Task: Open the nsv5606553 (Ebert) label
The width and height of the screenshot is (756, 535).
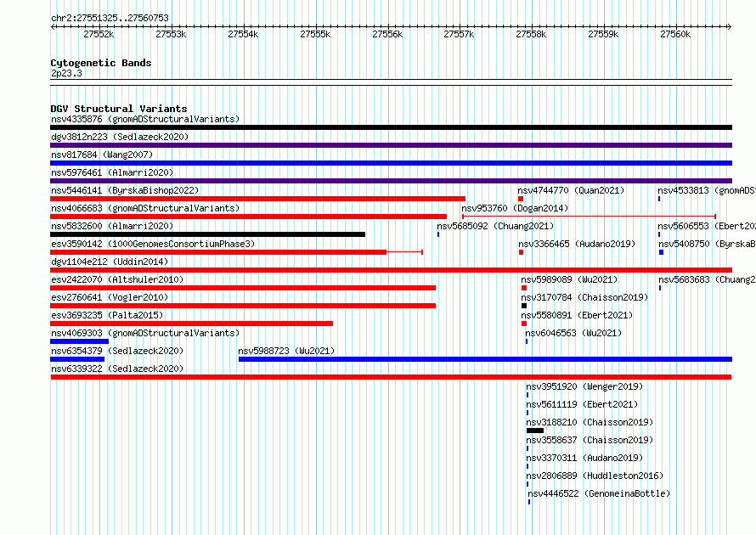Action: [707, 226]
